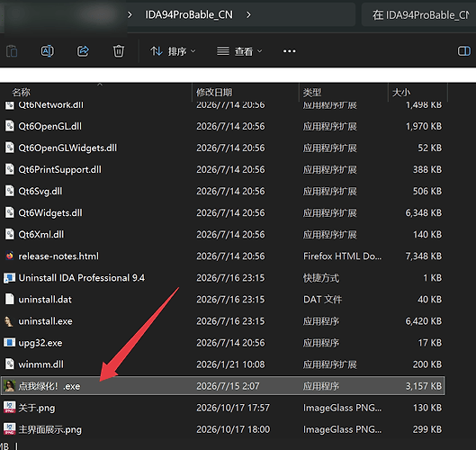Select Qt6OpenGL.dll file icon
Screen dimensions: 476x450
(10, 126)
